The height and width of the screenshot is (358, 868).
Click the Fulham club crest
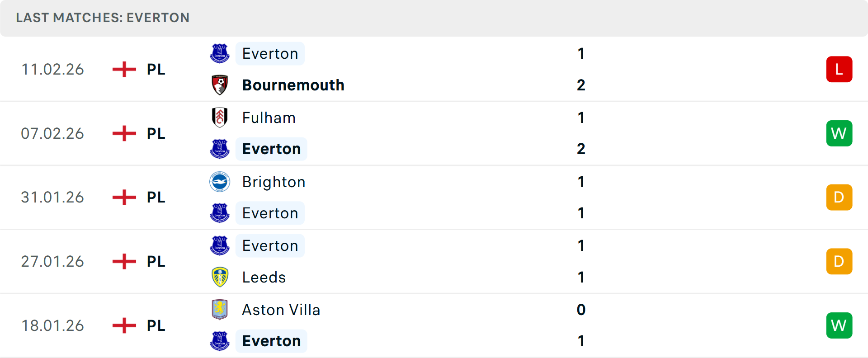pyautogui.click(x=220, y=118)
